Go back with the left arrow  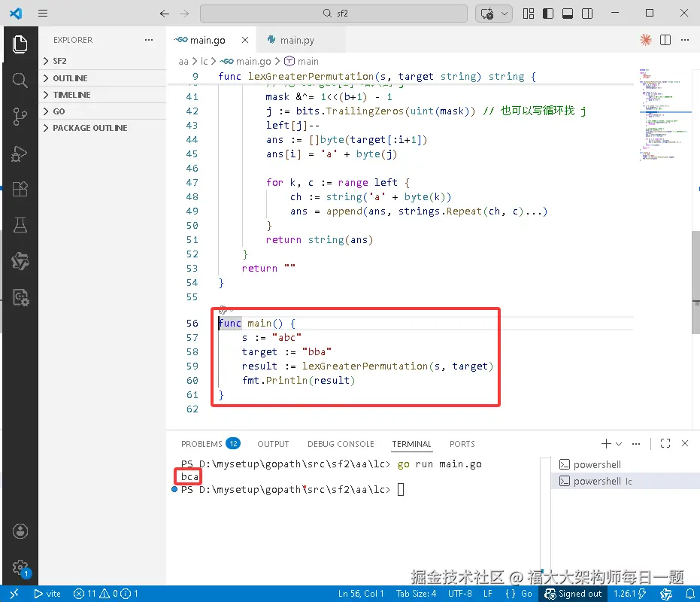click(164, 14)
